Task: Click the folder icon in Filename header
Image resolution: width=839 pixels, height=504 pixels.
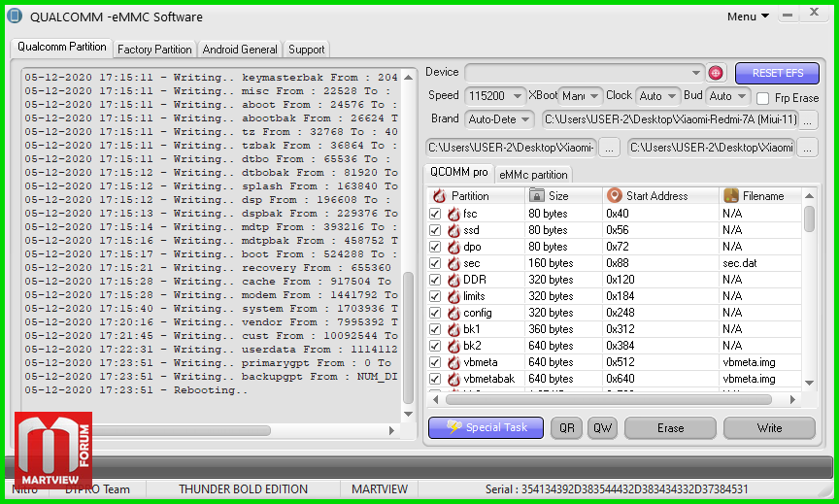Action: click(731, 195)
